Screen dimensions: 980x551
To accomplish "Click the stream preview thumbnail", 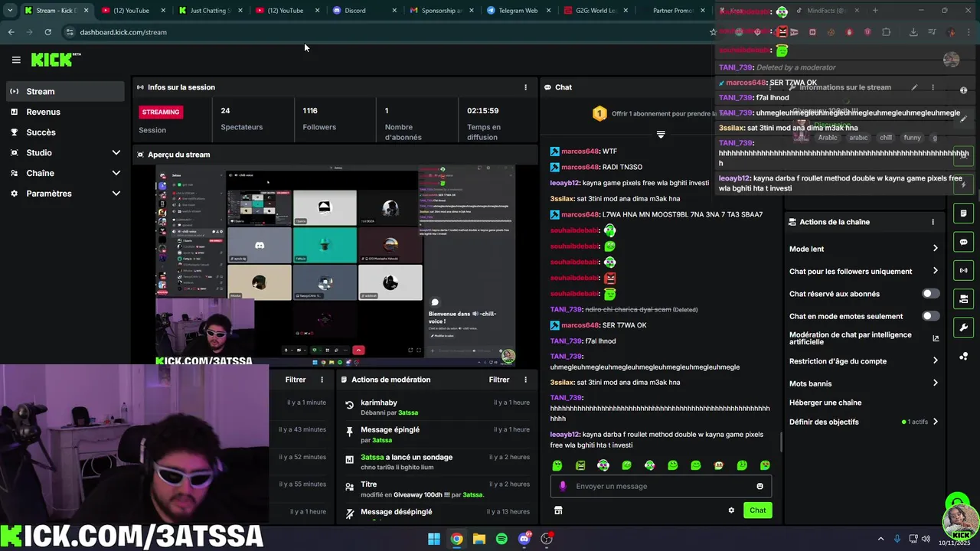I will [x=336, y=265].
